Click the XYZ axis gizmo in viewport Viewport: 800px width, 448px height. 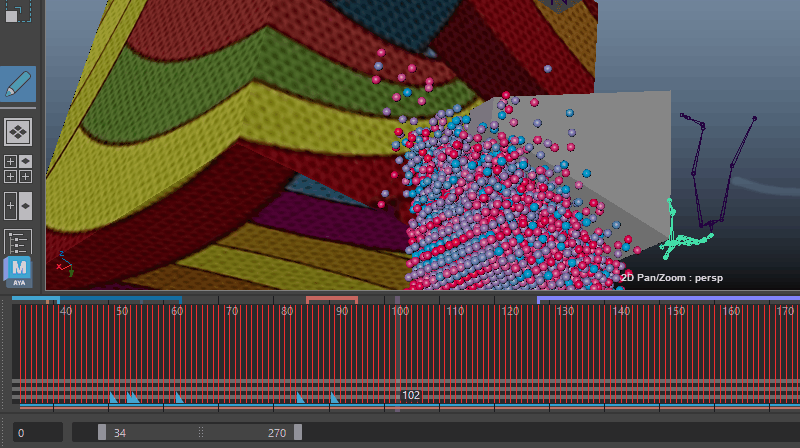click(x=63, y=262)
